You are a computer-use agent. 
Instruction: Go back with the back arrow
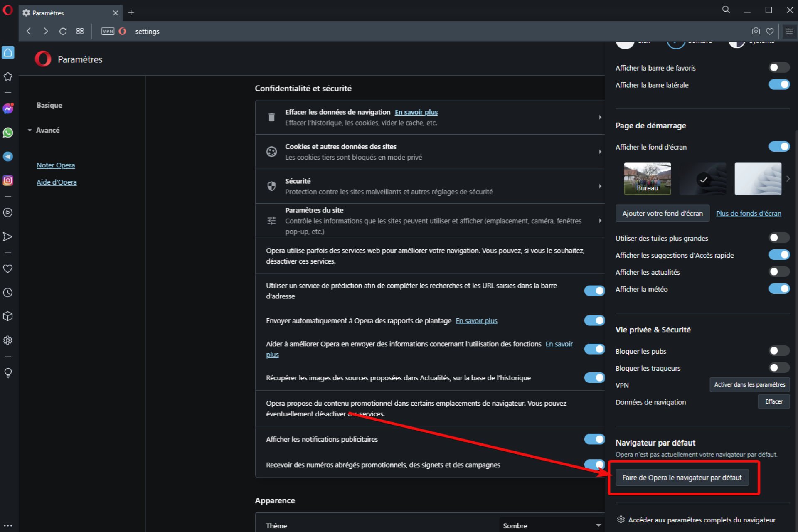coord(28,31)
